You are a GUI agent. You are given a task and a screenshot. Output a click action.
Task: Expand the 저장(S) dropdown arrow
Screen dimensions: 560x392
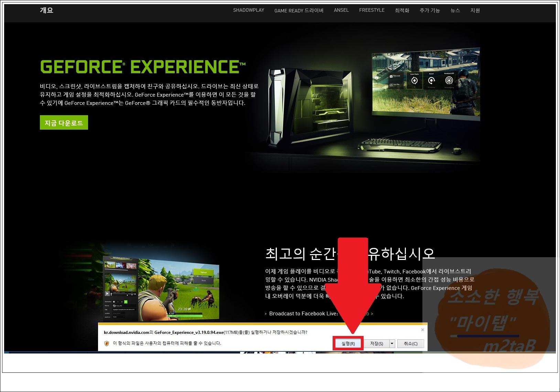tap(392, 344)
